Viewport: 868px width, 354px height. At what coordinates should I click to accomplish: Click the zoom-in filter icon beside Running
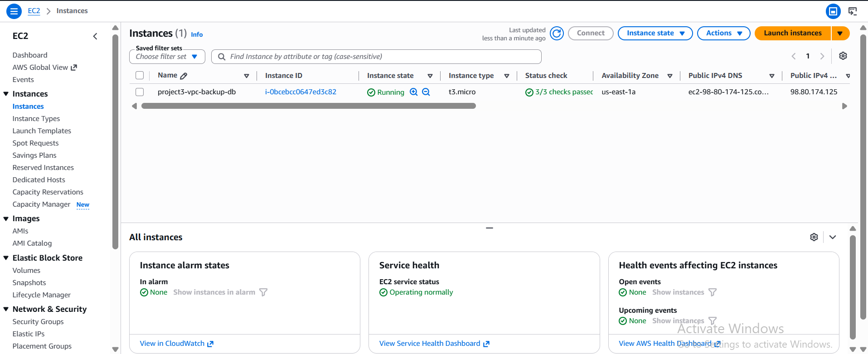pyautogui.click(x=414, y=92)
